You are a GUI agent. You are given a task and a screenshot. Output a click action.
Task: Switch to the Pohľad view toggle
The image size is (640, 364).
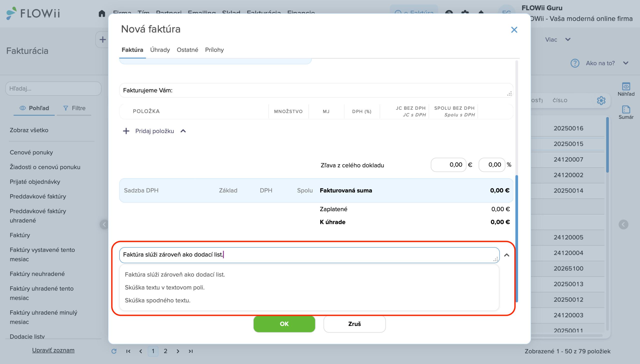[34, 108]
